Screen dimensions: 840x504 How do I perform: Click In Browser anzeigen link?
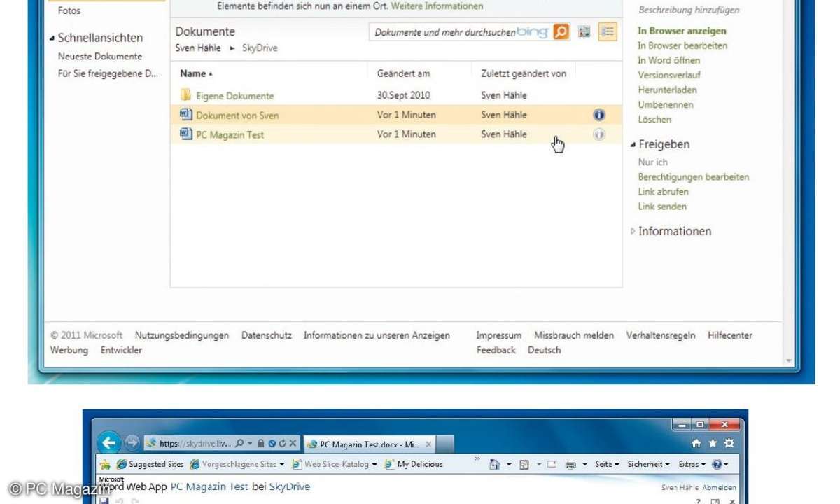tap(682, 31)
